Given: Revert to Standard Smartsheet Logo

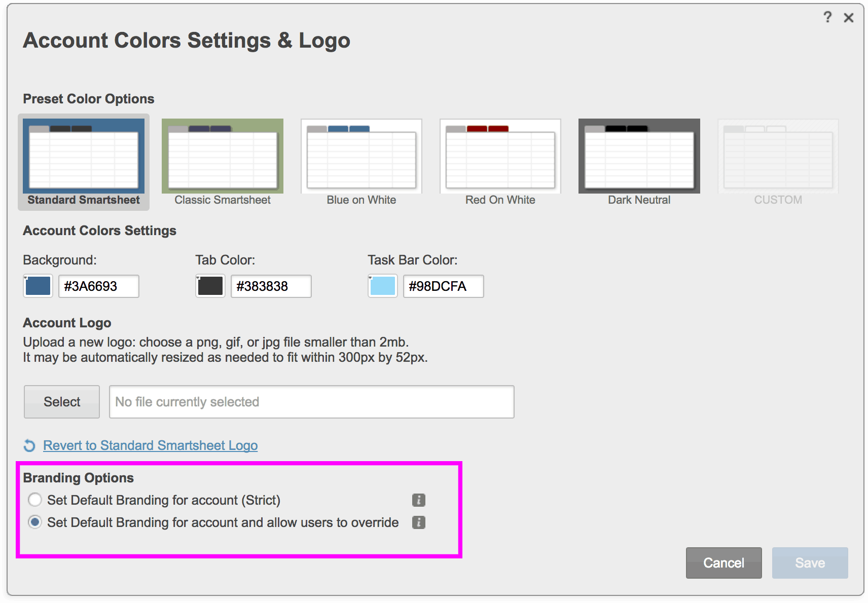Looking at the screenshot, I should click(x=151, y=445).
